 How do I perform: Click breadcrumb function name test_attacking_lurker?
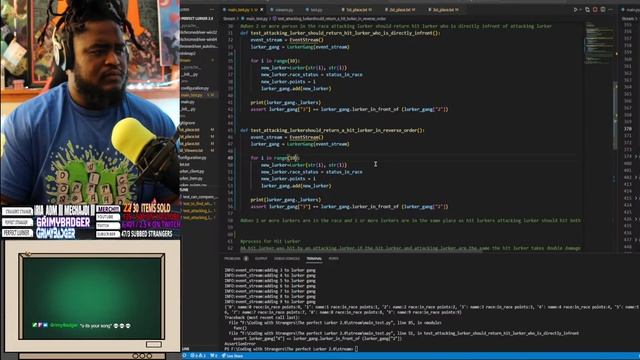click(331, 19)
